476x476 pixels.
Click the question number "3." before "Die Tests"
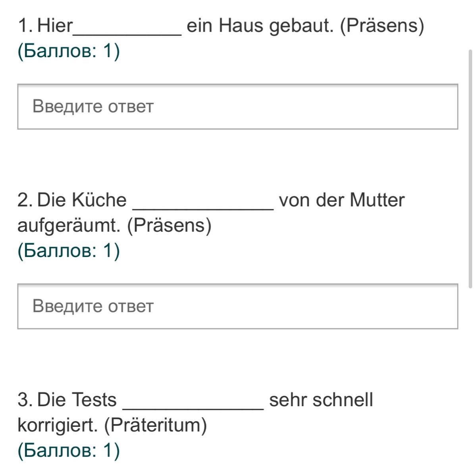tap(25, 399)
